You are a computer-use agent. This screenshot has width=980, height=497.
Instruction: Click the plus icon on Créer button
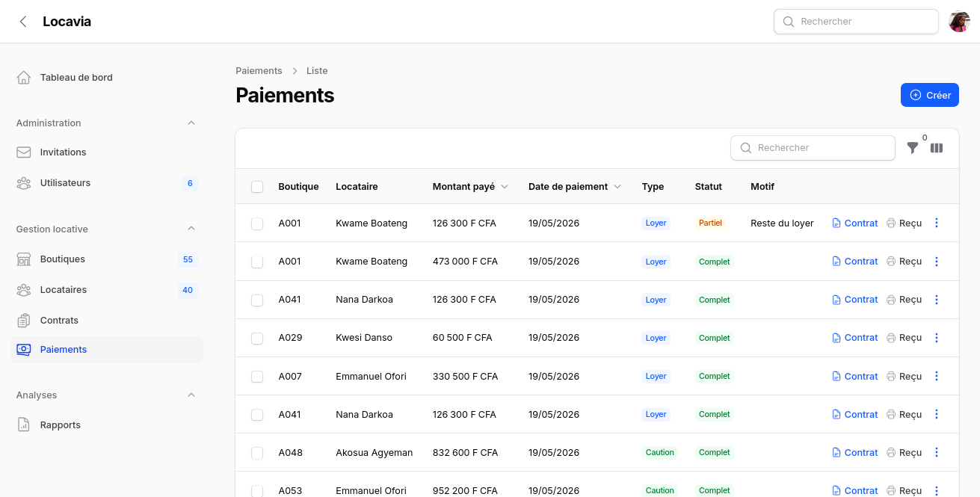coord(915,96)
